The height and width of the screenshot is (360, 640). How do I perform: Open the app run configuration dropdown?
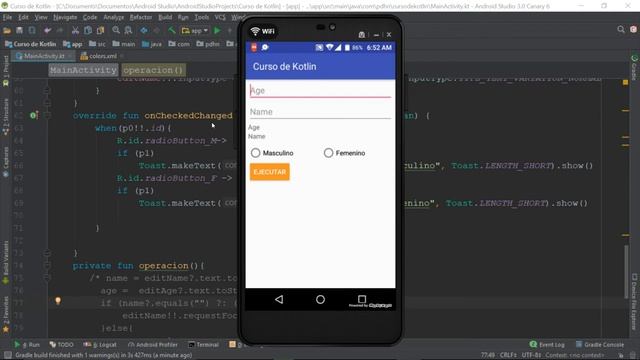(195, 31)
